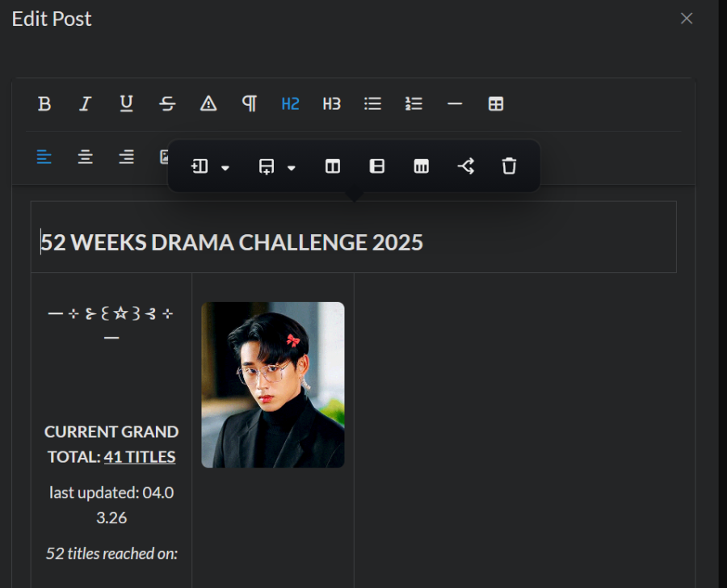727x588 pixels.
Task: Insert a bulleted list
Action: pos(372,103)
